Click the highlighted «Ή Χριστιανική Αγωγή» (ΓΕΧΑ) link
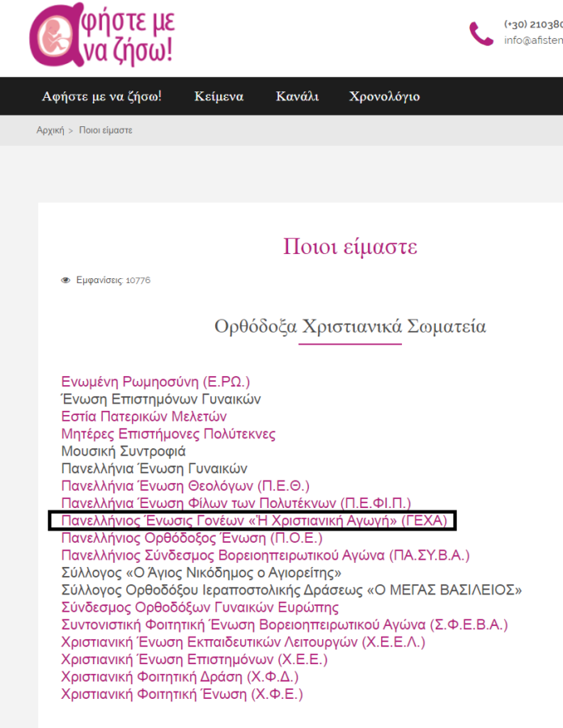The height and width of the screenshot is (728, 563). click(x=252, y=521)
